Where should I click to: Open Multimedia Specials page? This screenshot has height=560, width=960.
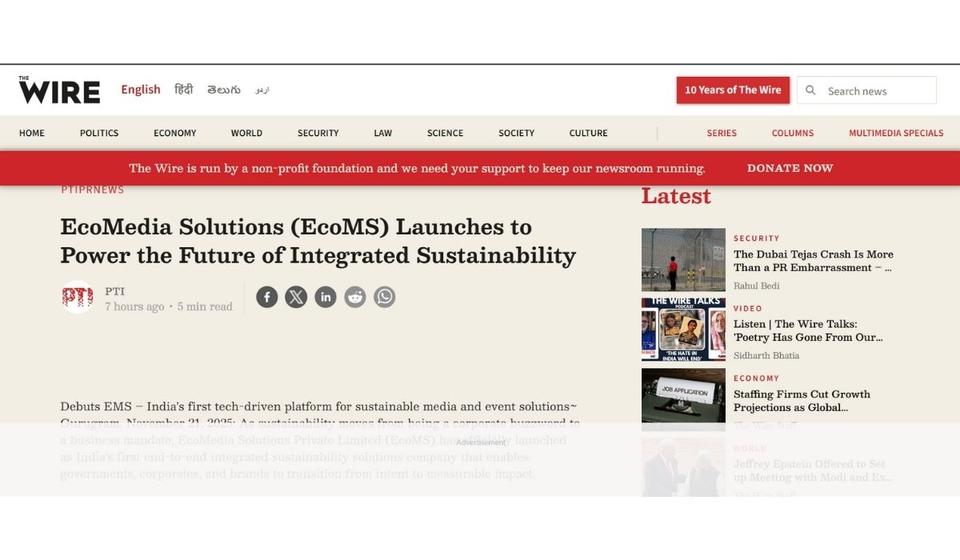point(895,133)
